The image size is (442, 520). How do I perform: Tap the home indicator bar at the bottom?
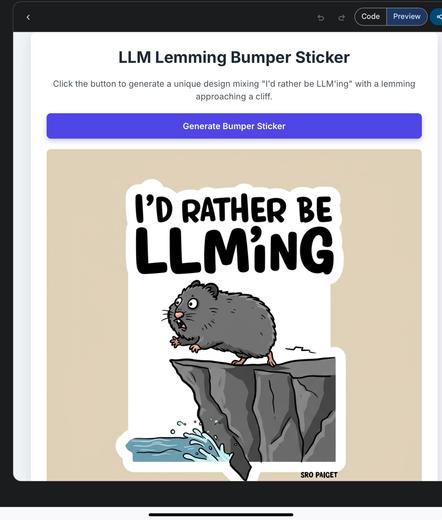point(221,515)
